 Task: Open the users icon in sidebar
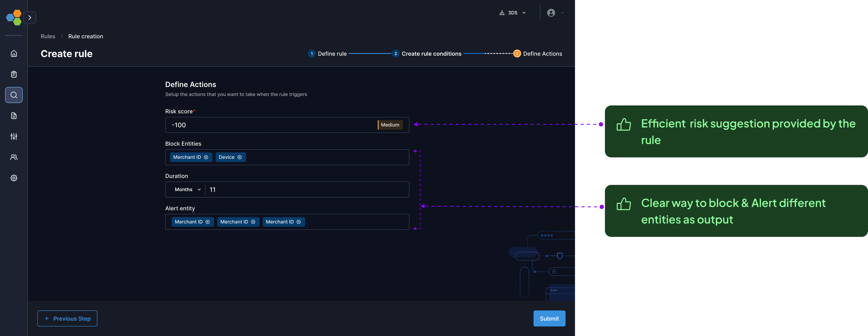[14, 157]
